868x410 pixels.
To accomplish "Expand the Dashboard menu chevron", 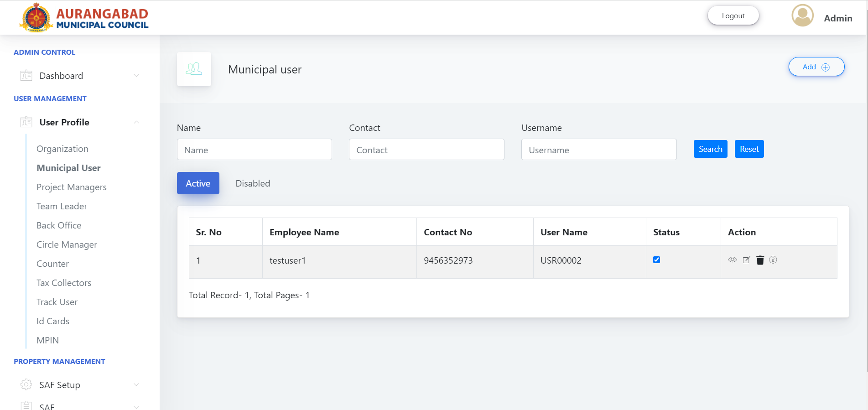I will tap(136, 76).
